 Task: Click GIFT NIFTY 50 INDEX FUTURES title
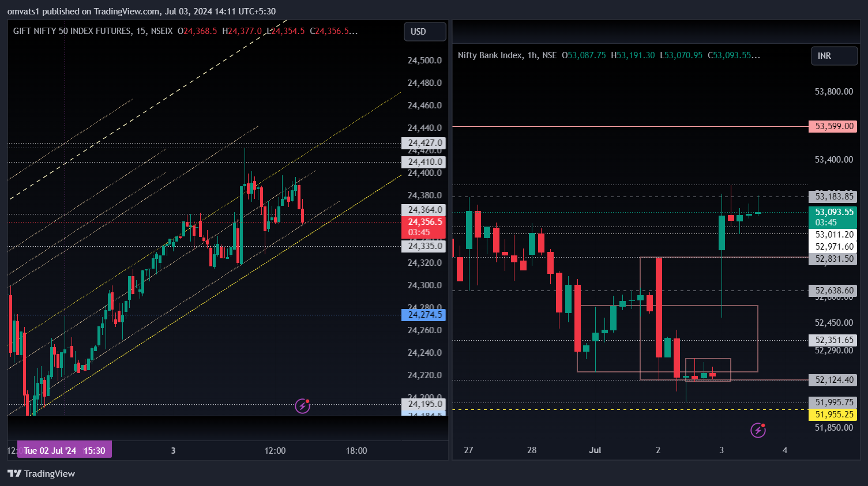(x=72, y=31)
